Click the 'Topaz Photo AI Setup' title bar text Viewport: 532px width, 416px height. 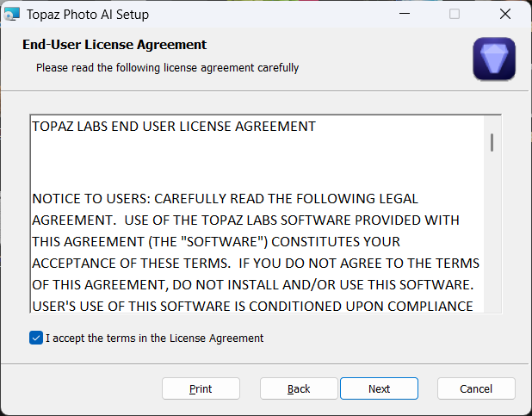tap(90, 14)
